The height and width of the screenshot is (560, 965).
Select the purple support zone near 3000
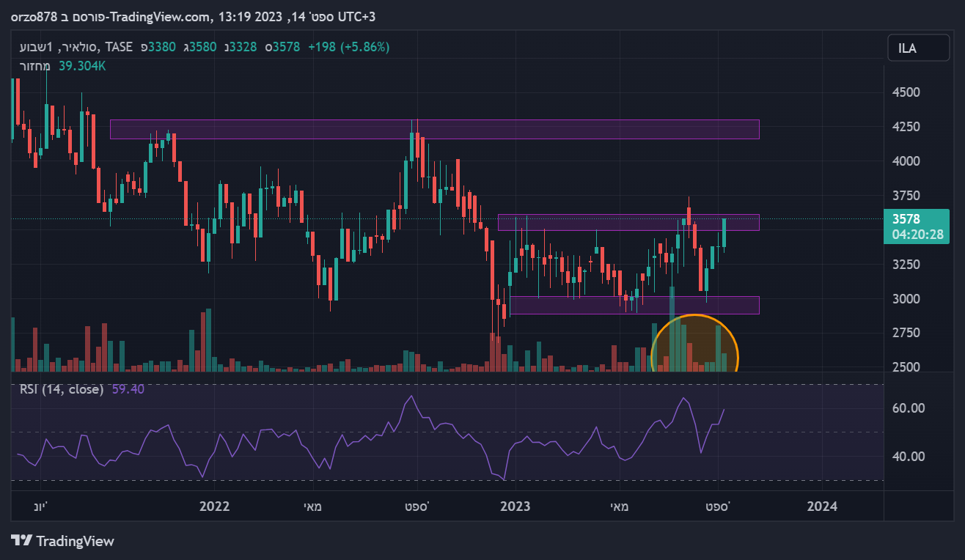pos(634,305)
